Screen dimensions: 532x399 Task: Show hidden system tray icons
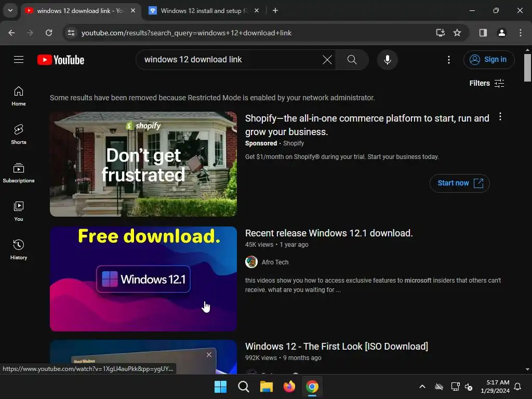coord(422,387)
